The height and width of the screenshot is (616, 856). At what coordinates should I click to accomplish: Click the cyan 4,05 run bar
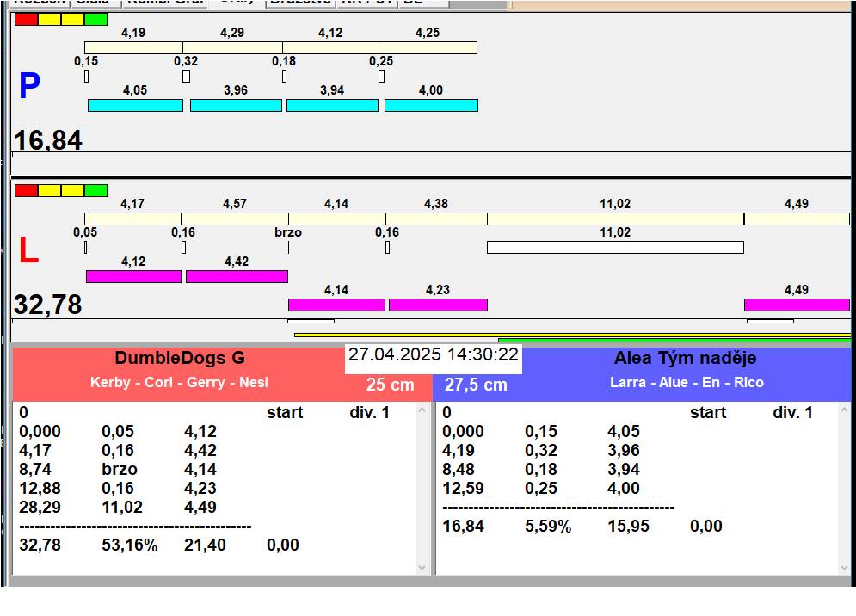pyautogui.click(x=135, y=105)
